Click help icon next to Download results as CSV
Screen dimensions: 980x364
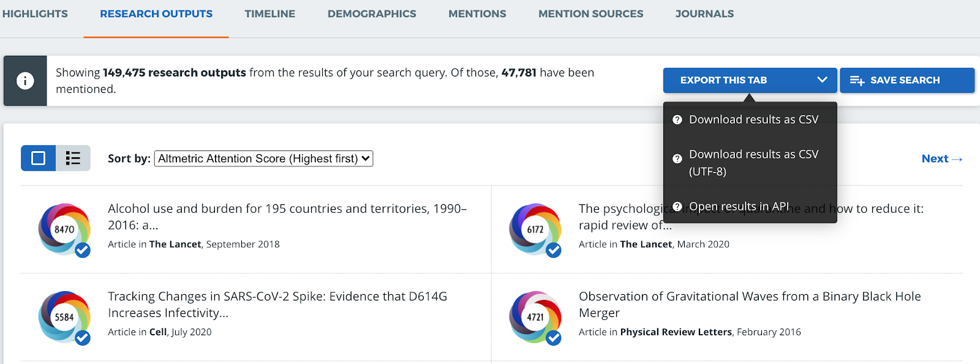pyautogui.click(x=677, y=120)
